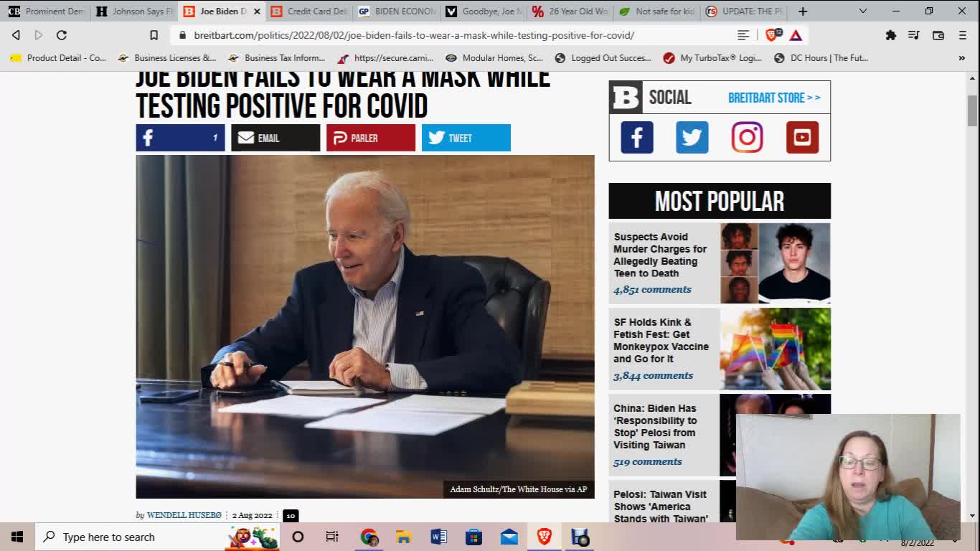Share article on Parler button
This screenshot has width=980, height=551.
pyautogui.click(x=371, y=138)
